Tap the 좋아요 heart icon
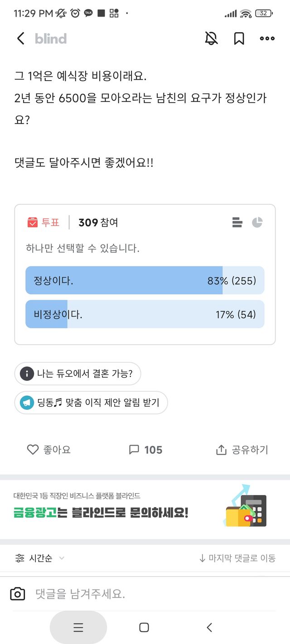Viewport: 290px width, 644px height. (33, 450)
